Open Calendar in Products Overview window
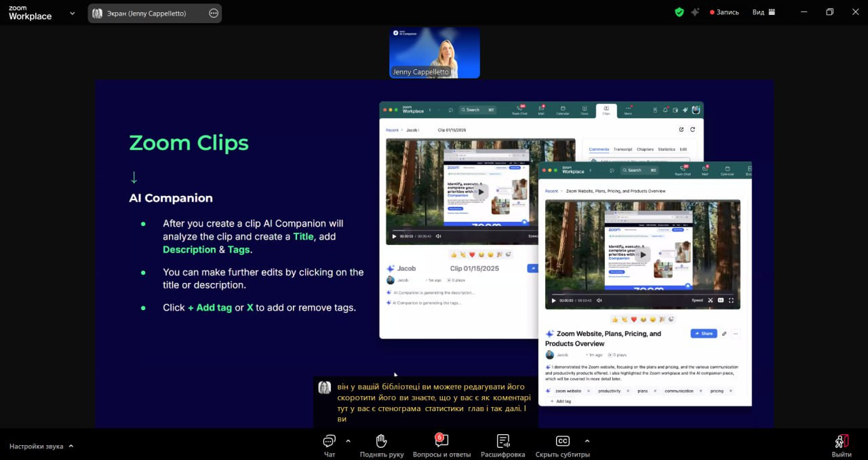The height and width of the screenshot is (460, 868). pyautogui.click(x=727, y=170)
